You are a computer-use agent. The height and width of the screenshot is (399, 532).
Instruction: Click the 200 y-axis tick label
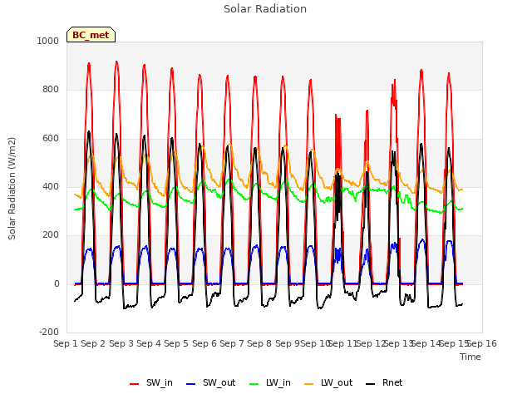51,234
